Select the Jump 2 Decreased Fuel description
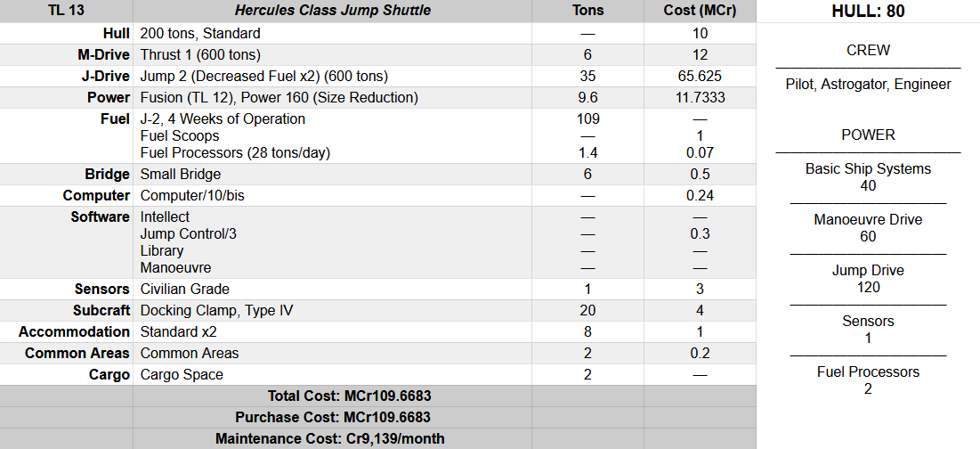The image size is (980, 449). coord(264,76)
